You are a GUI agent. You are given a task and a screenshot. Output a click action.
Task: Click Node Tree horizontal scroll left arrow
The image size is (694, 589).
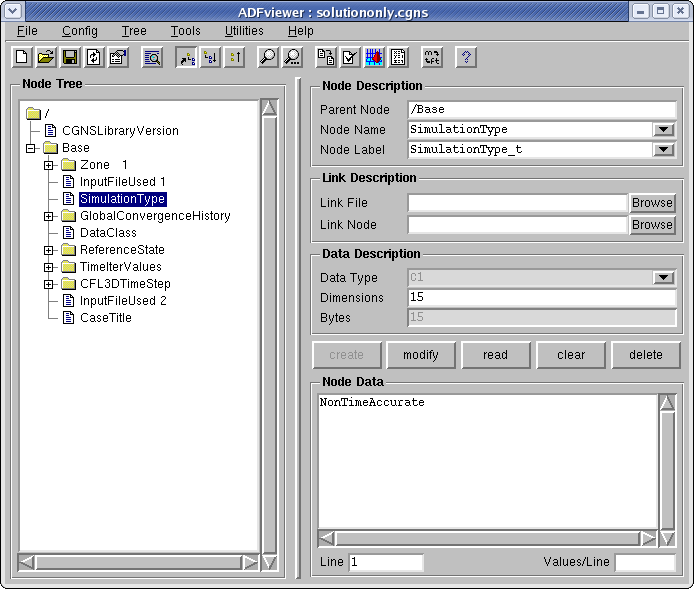click(x=26, y=562)
